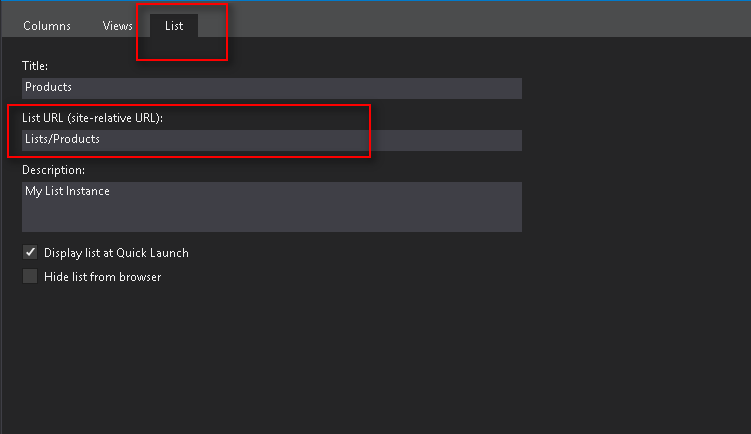Click the "Products" text in Title field
Viewport: 751px width, 434px height.
click(x=48, y=88)
